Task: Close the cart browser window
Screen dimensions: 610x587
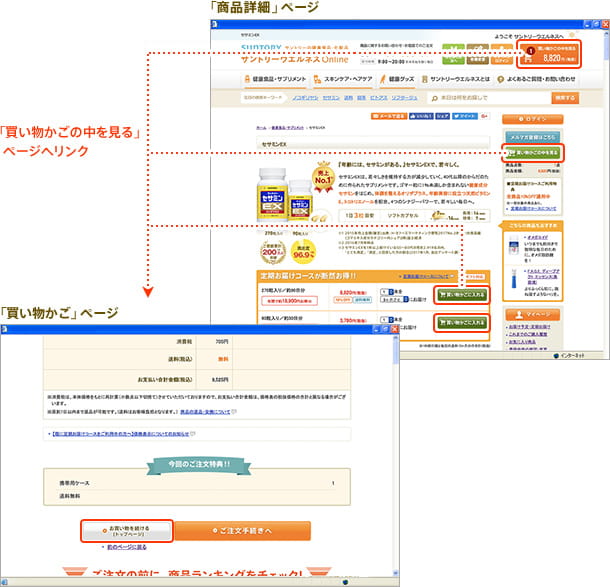Action: tap(394, 329)
